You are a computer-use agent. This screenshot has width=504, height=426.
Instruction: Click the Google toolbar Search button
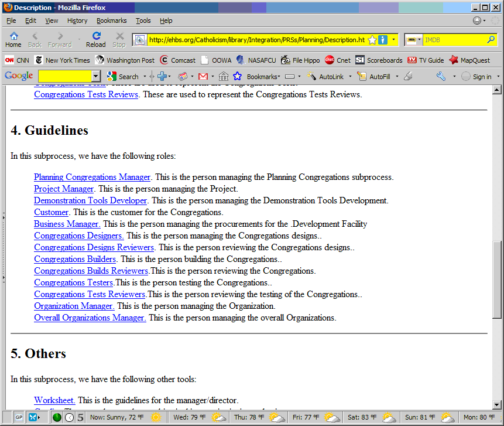point(123,77)
